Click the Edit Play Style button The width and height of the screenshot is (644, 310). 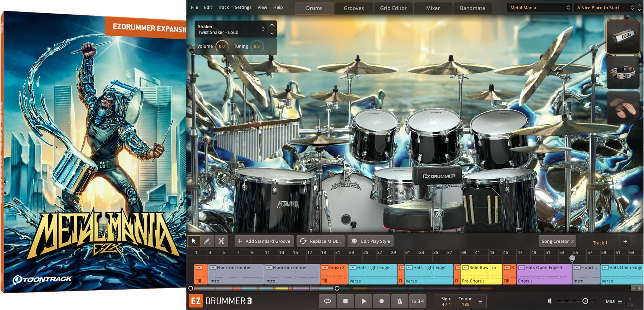tap(371, 241)
